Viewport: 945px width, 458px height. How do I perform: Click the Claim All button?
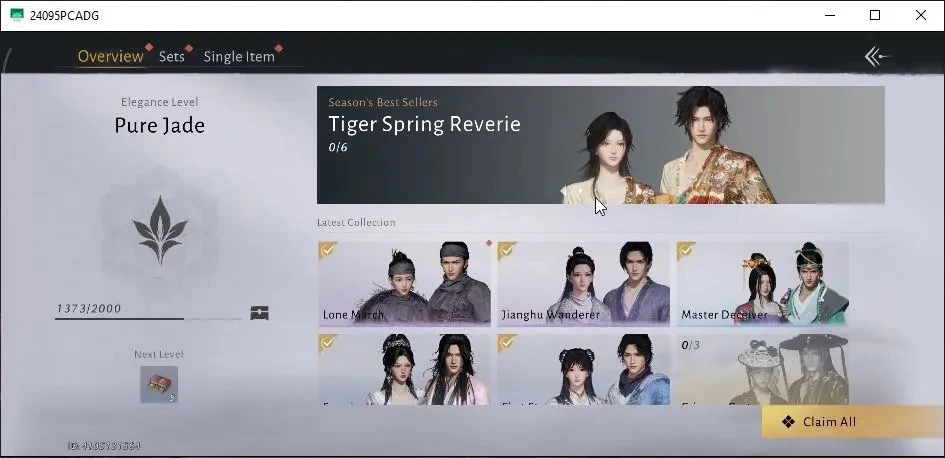point(853,422)
